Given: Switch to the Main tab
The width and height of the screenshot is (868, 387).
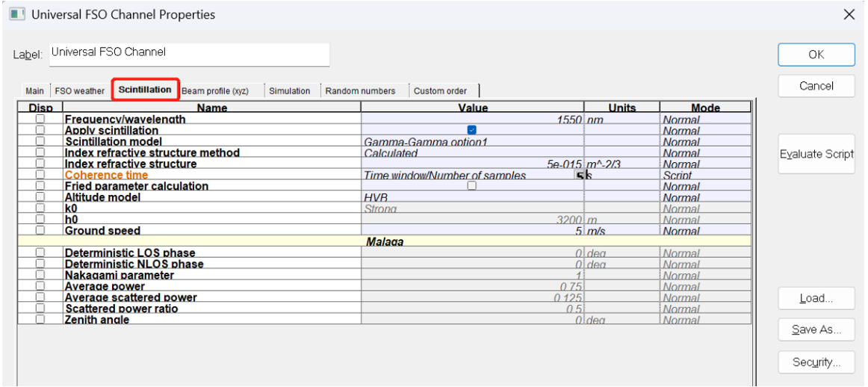Looking at the screenshot, I should [34, 91].
